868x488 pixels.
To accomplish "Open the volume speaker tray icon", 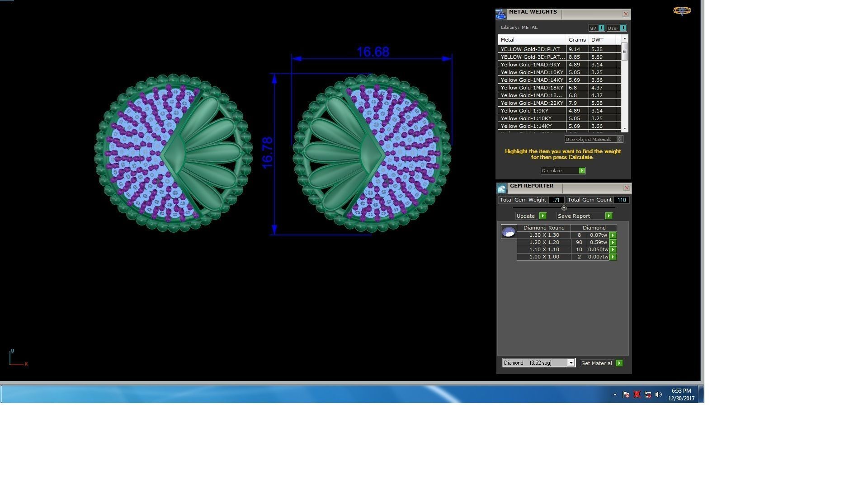I will (659, 394).
